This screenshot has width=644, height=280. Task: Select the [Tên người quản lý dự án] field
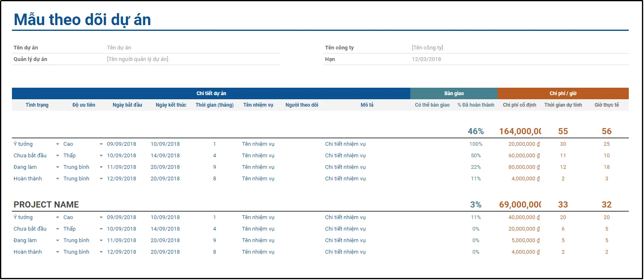pyautogui.click(x=137, y=59)
